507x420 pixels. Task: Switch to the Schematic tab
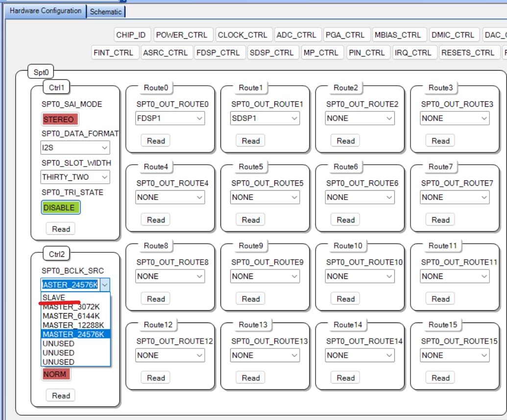(106, 12)
